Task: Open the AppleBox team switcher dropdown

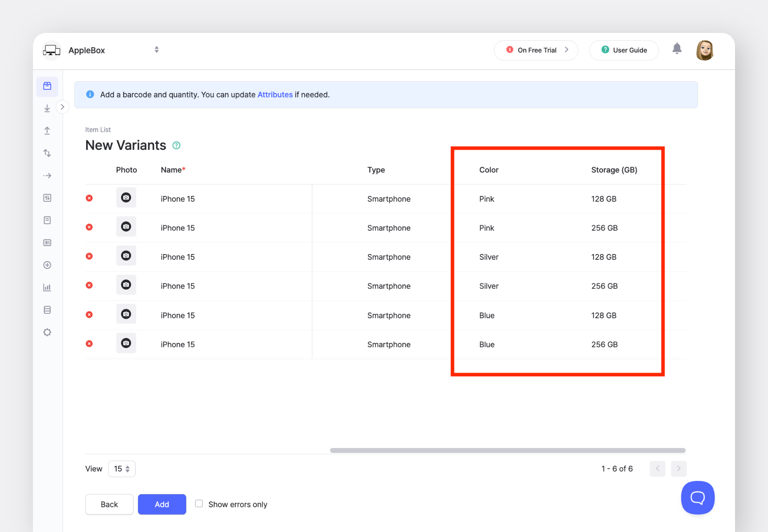Action: tap(157, 50)
